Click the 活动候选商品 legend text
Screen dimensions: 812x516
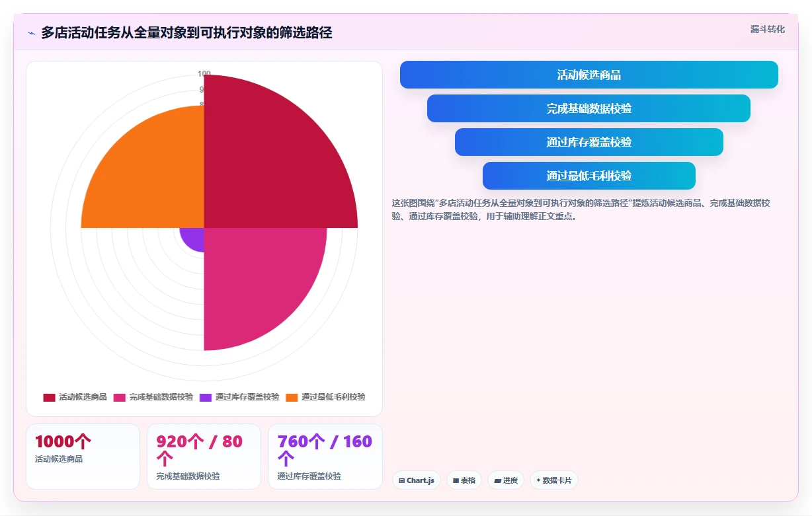point(83,397)
